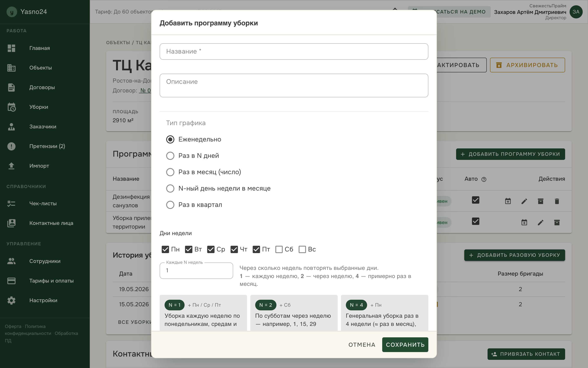Toggle Авто checkbox for Уборка прилегающей территории
588x368 pixels.
click(476, 221)
